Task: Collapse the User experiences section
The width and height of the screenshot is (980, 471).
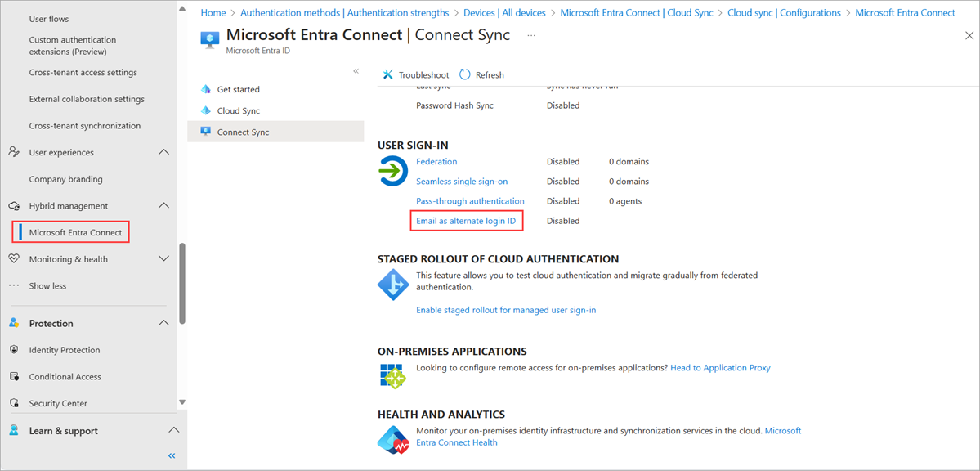Action: click(163, 152)
